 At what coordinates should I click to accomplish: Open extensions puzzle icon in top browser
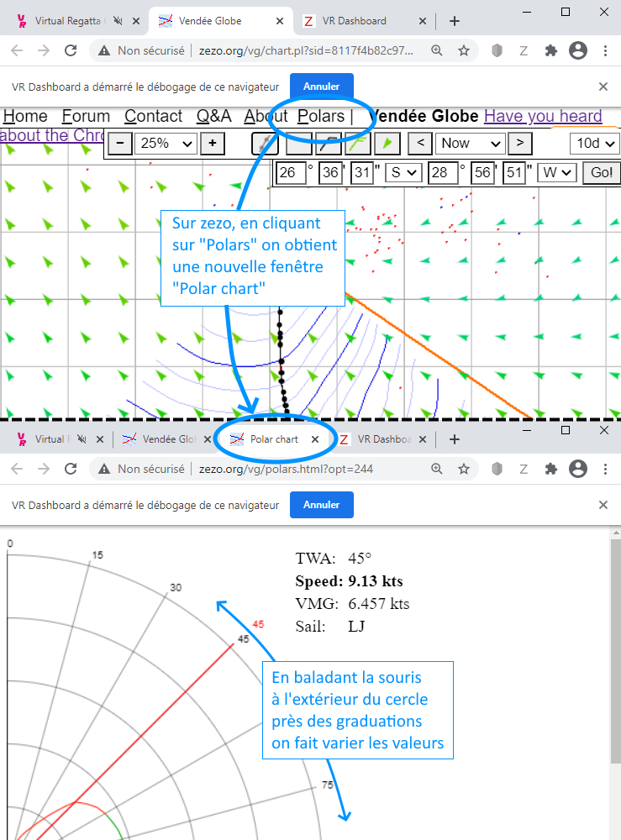tap(551, 50)
